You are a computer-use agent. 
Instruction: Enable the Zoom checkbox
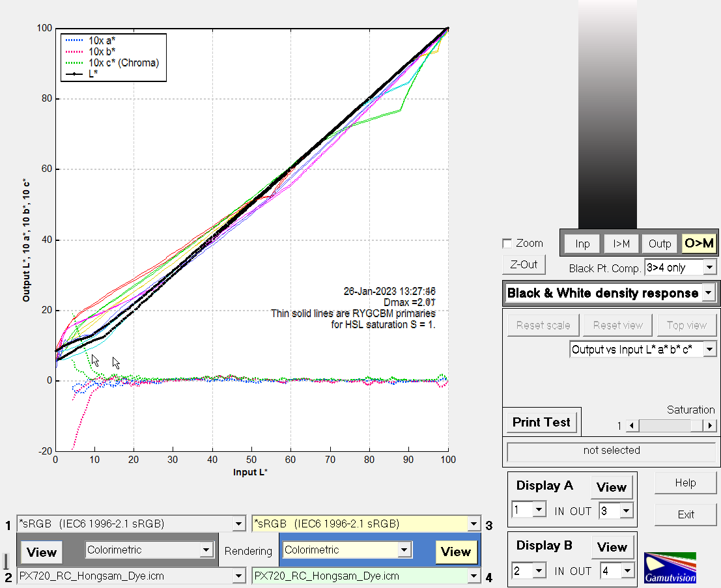[507, 244]
